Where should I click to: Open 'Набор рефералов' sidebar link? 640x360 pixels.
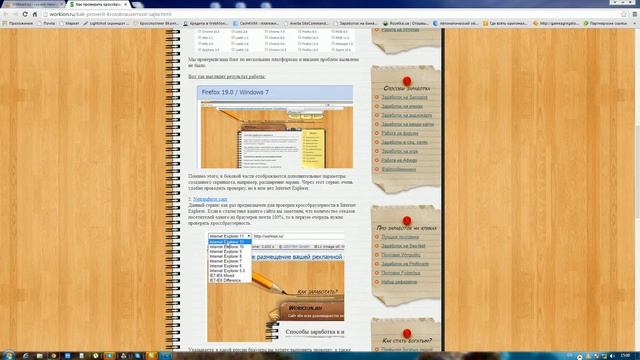399,282
